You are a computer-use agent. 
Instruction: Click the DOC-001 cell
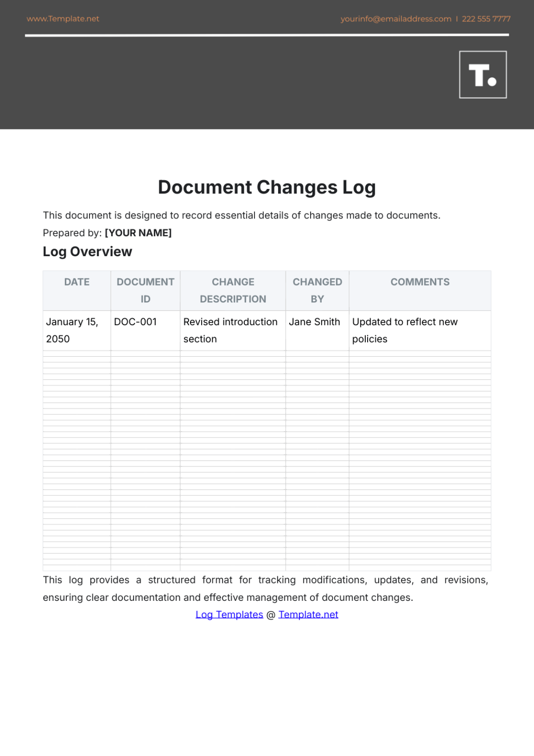(x=146, y=330)
